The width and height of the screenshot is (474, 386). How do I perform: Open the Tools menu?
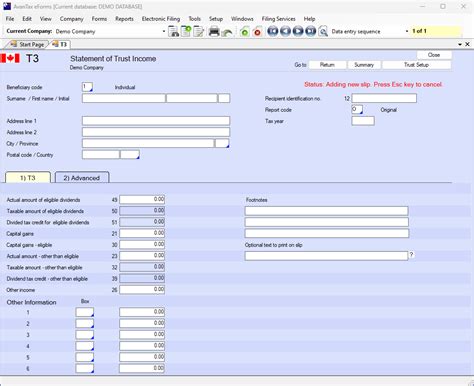pos(195,19)
